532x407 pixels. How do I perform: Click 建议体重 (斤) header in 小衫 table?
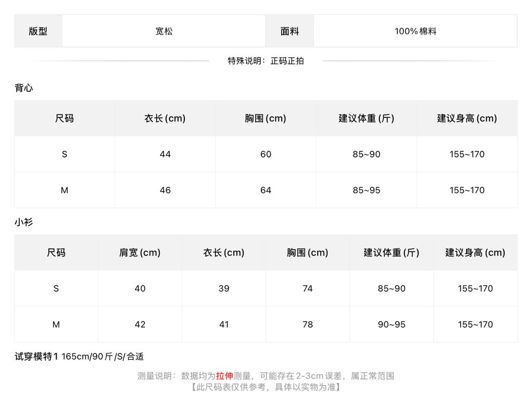[392, 253]
